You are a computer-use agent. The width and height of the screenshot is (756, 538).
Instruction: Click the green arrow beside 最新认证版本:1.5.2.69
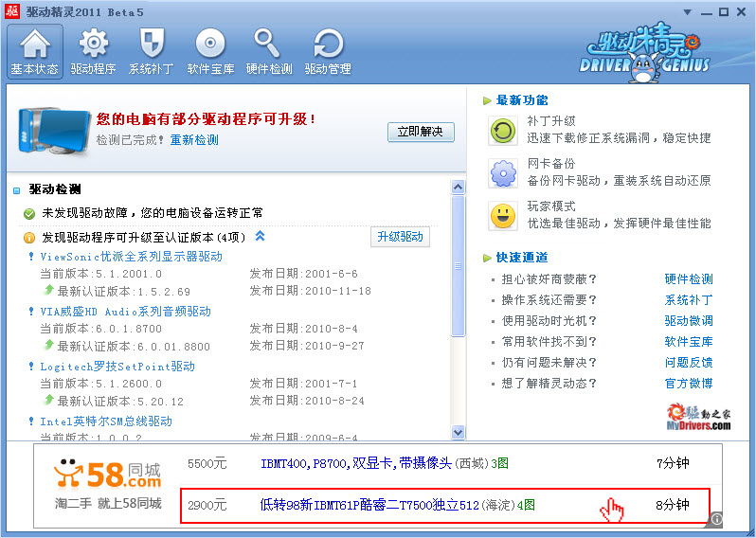pos(48,290)
